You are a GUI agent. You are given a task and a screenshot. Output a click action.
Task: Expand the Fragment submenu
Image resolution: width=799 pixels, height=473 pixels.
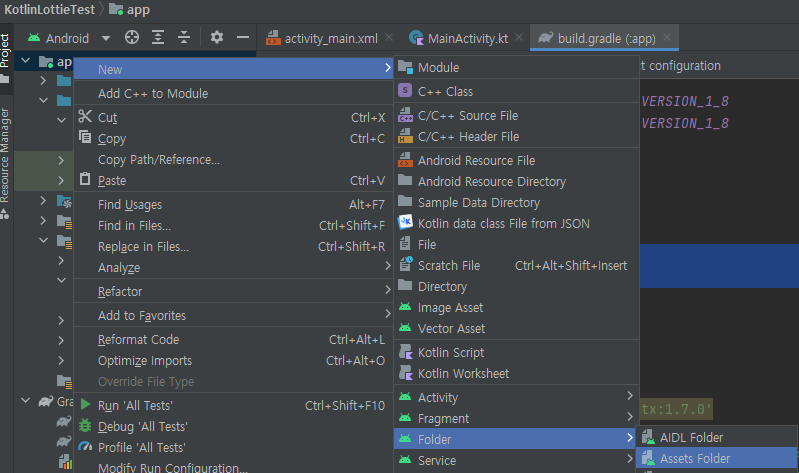pos(516,418)
